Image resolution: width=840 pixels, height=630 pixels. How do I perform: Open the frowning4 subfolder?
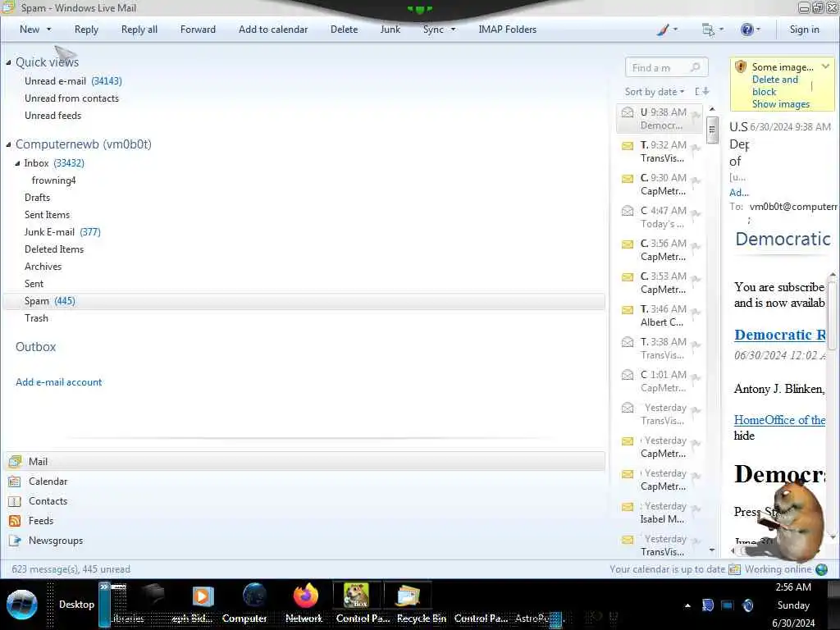point(53,180)
